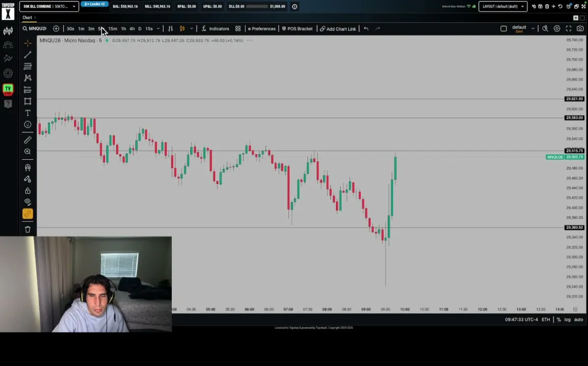The height and width of the screenshot is (366, 588).
Task: Toggle hide all drawings eye icon
Action: coord(28,202)
